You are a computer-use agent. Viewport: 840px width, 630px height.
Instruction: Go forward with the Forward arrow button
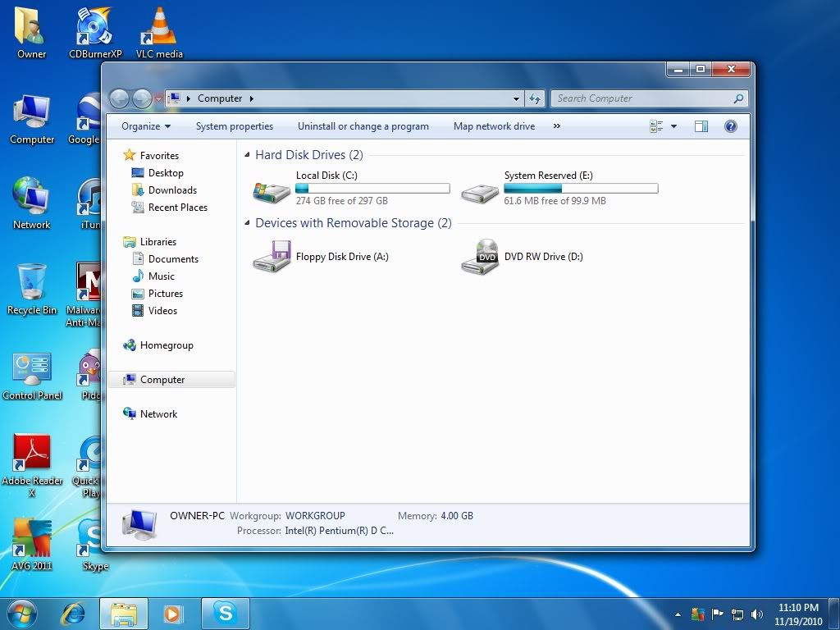(x=141, y=98)
